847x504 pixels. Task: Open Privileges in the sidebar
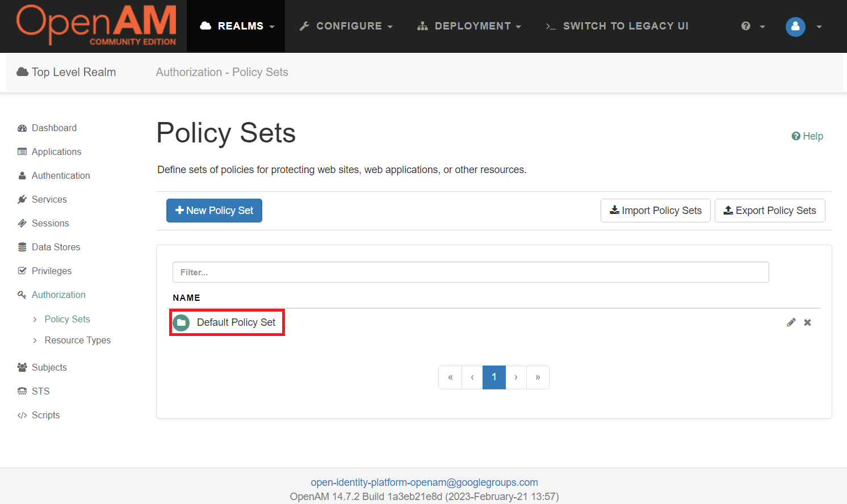click(52, 271)
